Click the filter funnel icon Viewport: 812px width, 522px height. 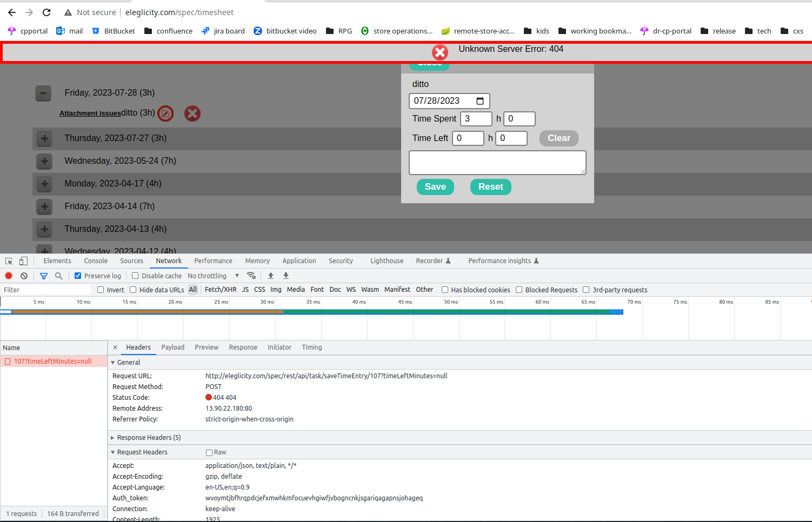[44, 276]
